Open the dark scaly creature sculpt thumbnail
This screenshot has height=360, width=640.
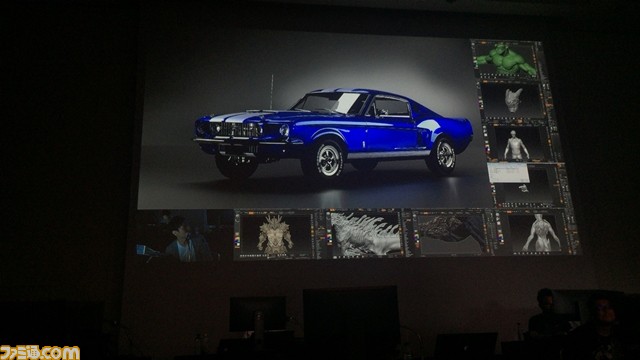tap(450, 233)
